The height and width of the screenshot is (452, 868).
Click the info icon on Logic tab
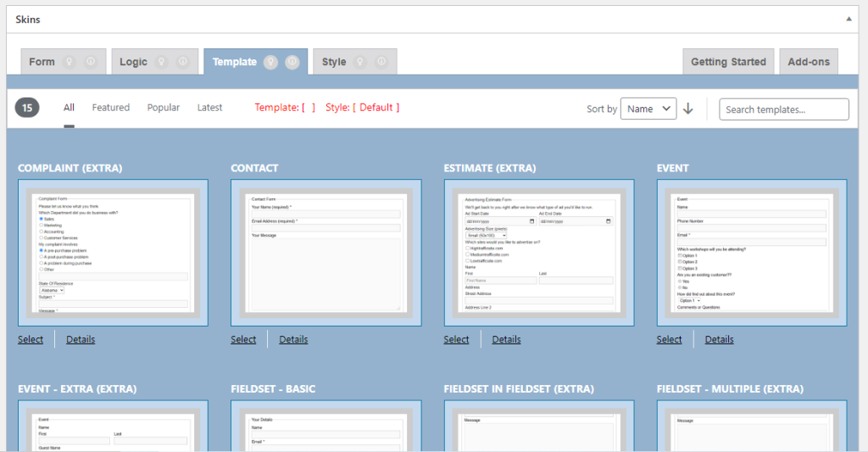pos(184,62)
